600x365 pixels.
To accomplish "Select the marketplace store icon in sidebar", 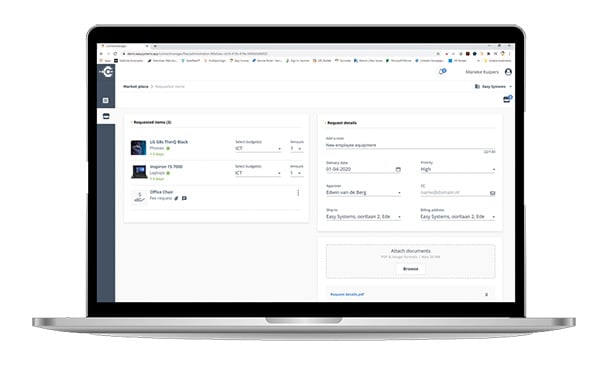I will [x=106, y=116].
